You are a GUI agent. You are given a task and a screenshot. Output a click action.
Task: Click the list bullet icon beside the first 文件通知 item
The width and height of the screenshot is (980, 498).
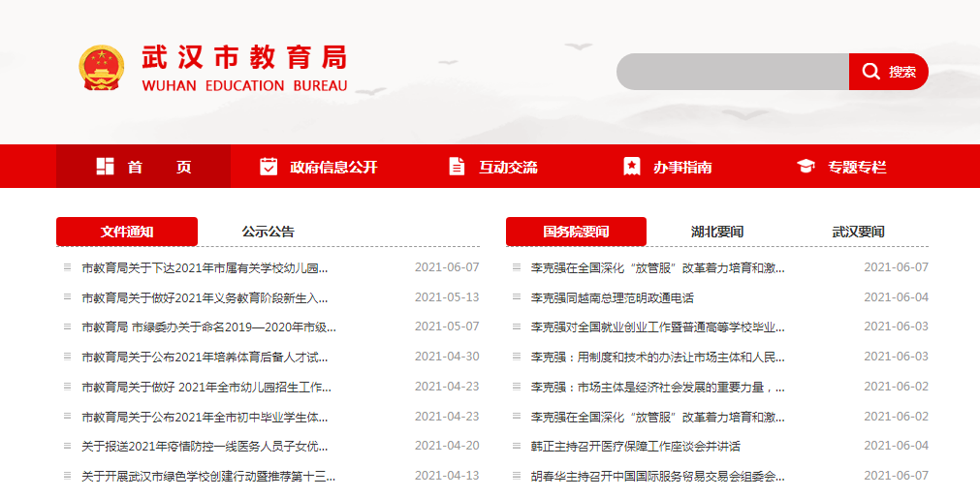(x=67, y=267)
